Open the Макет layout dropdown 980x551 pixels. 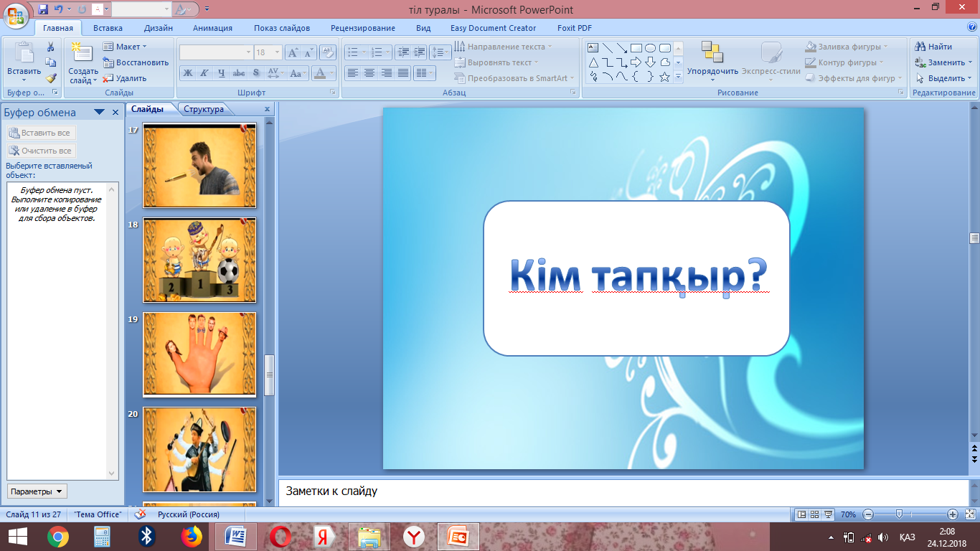(124, 47)
